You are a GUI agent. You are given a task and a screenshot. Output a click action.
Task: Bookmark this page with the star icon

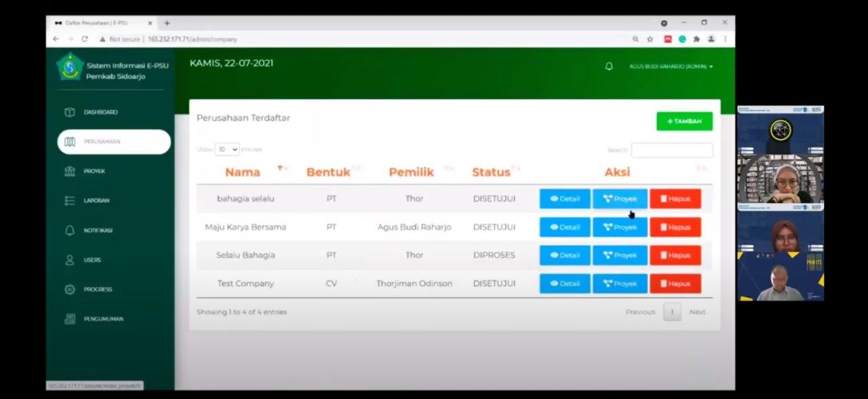tap(650, 39)
